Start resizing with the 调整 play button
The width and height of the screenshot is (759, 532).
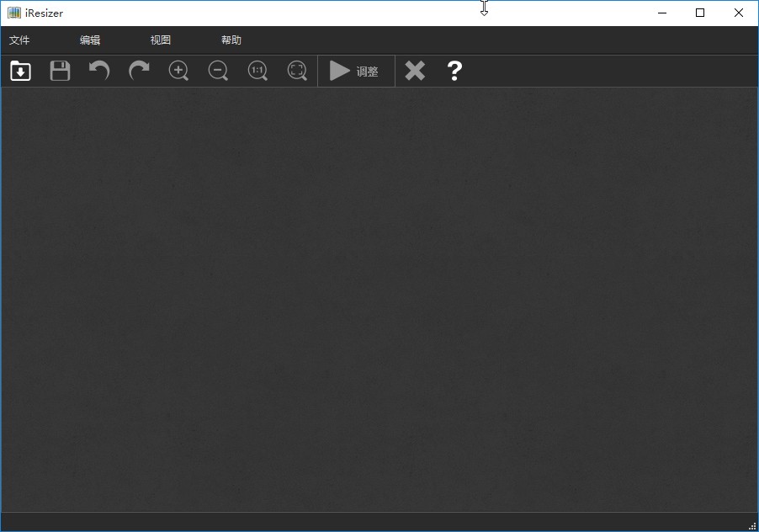[x=356, y=72]
